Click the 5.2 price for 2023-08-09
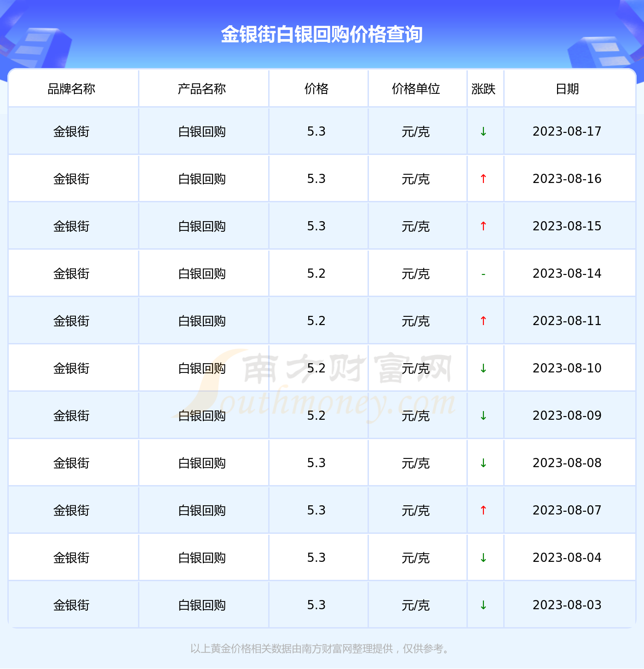The height and width of the screenshot is (669, 644). click(x=316, y=416)
